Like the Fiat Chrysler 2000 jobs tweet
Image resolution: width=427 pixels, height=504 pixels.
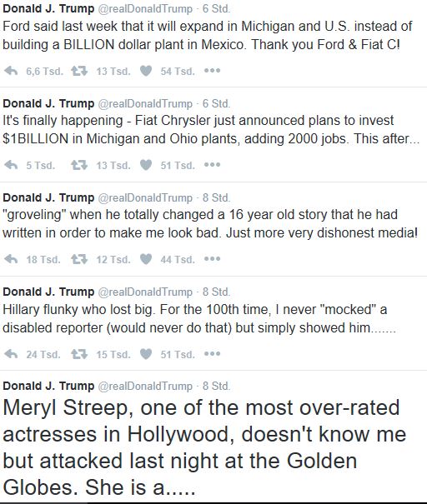point(146,165)
